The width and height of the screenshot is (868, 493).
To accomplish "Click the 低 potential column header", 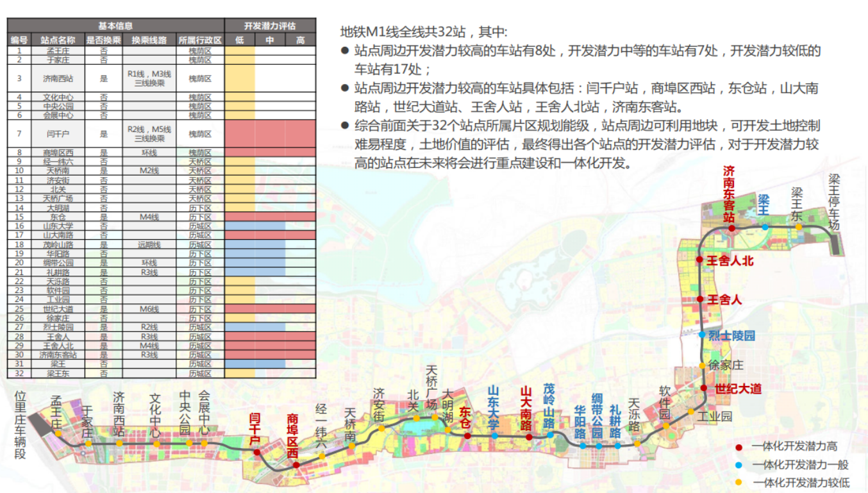I will [x=240, y=40].
